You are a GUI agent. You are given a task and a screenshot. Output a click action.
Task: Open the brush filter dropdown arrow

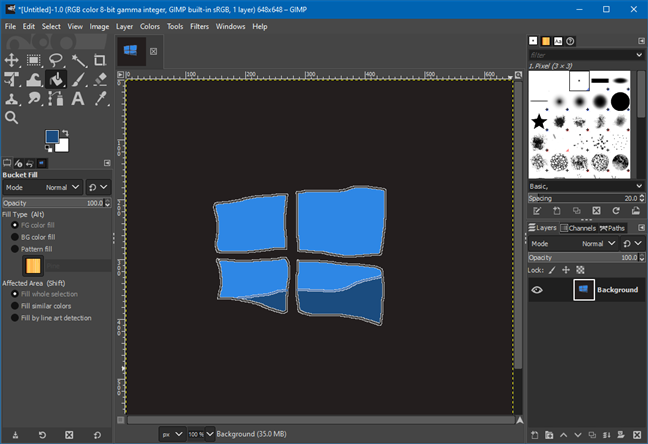(x=639, y=55)
